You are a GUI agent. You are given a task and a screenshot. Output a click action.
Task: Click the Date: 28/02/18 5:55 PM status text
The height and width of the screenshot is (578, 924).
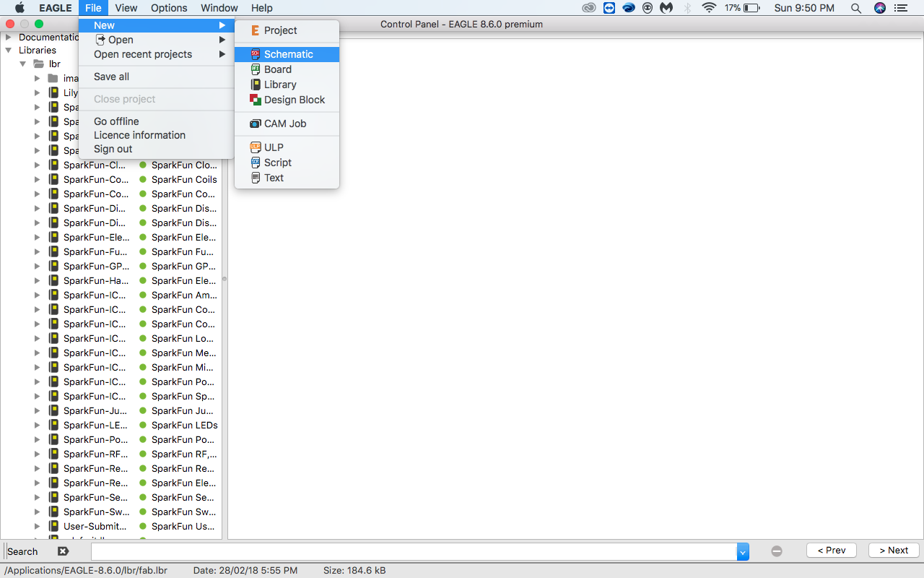(x=245, y=571)
